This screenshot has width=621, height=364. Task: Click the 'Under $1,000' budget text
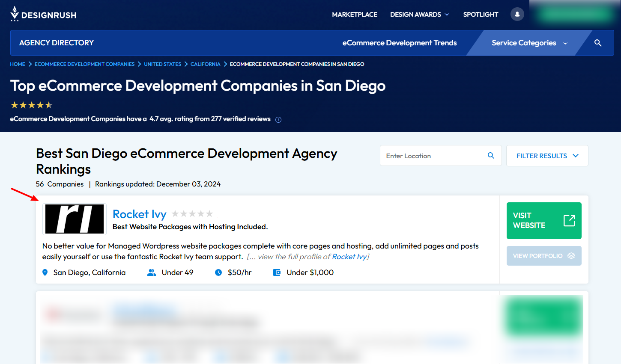[x=310, y=272]
